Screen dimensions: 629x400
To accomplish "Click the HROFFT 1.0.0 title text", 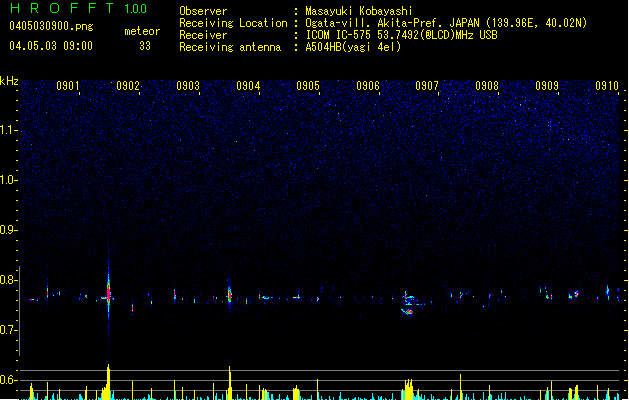I will (79, 8).
